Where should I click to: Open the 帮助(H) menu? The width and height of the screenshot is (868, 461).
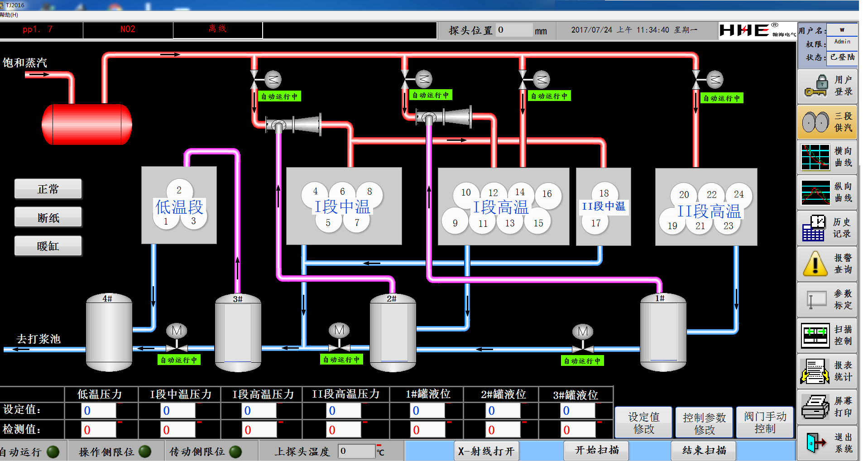point(9,15)
